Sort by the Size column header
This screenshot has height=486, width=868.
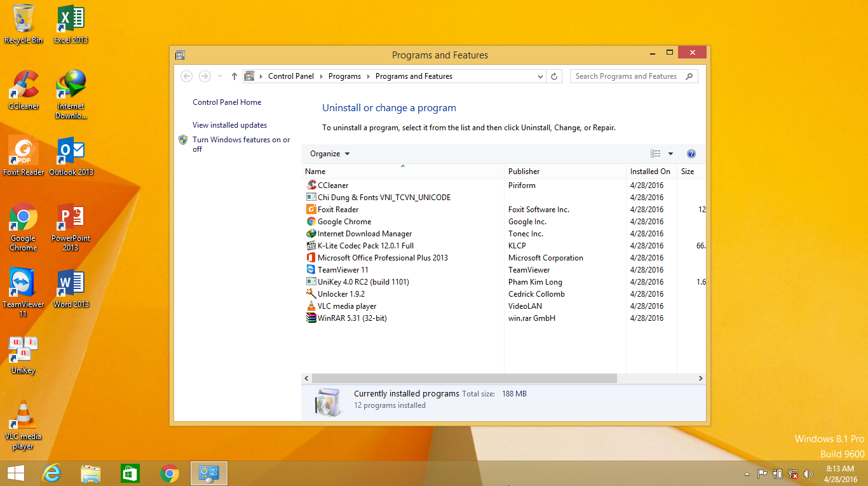691,172
